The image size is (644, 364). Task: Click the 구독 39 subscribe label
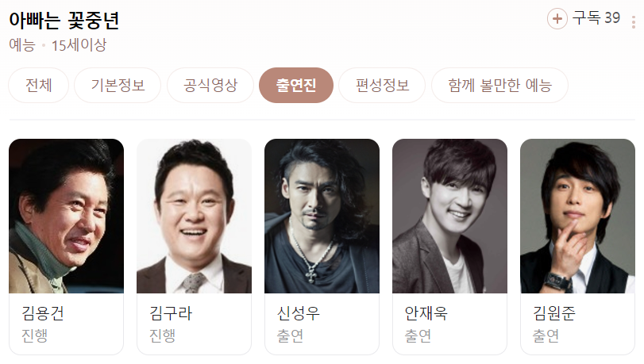pos(596,18)
